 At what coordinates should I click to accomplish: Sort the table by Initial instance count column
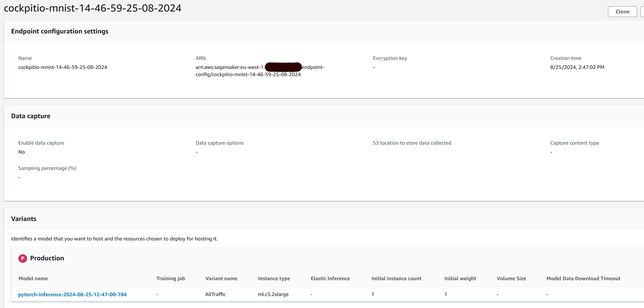[396, 278]
